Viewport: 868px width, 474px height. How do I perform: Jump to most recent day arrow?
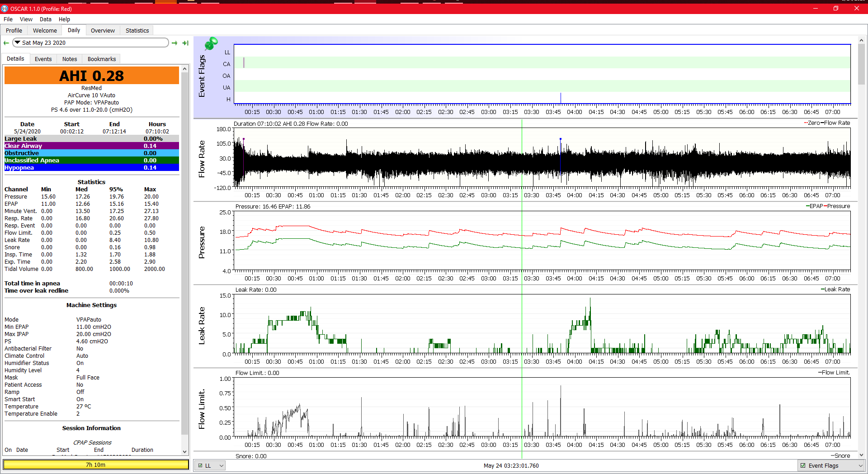[185, 43]
